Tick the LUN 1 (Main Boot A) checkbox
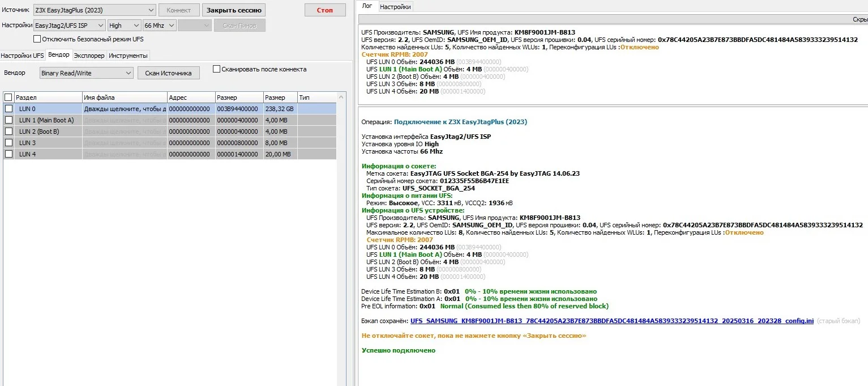This screenshot has width=868, height=386. point(8,120)
